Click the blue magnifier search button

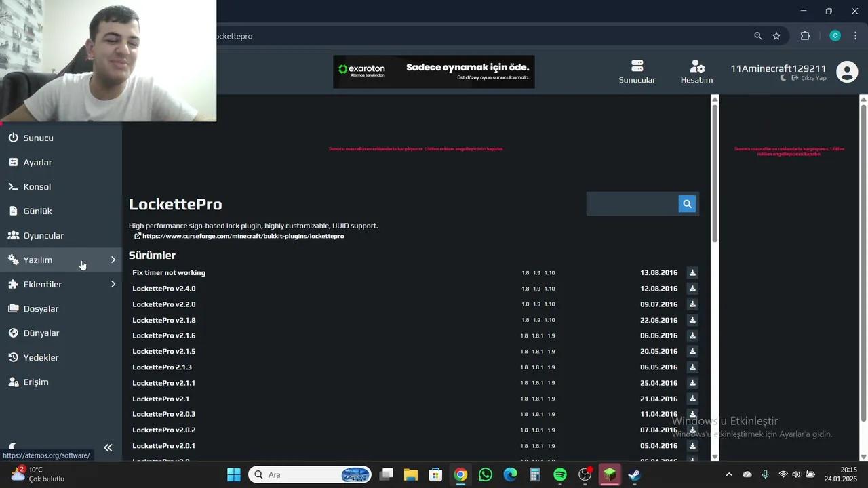click(687, 204)
